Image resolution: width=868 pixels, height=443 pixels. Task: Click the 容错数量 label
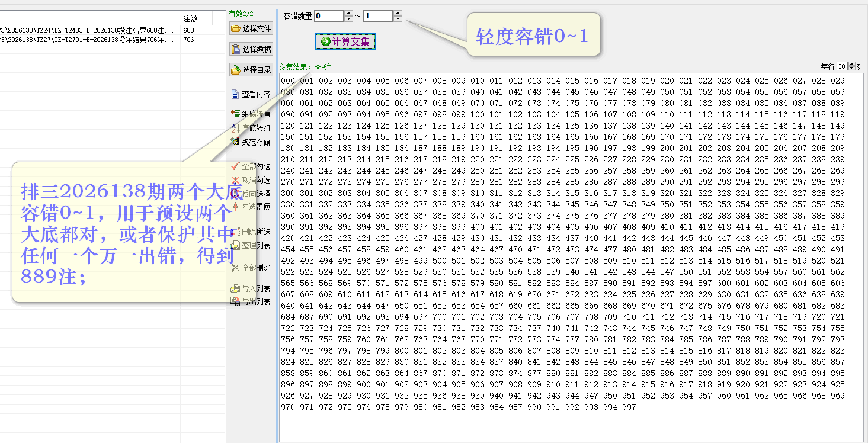click(x=298, y=16)
